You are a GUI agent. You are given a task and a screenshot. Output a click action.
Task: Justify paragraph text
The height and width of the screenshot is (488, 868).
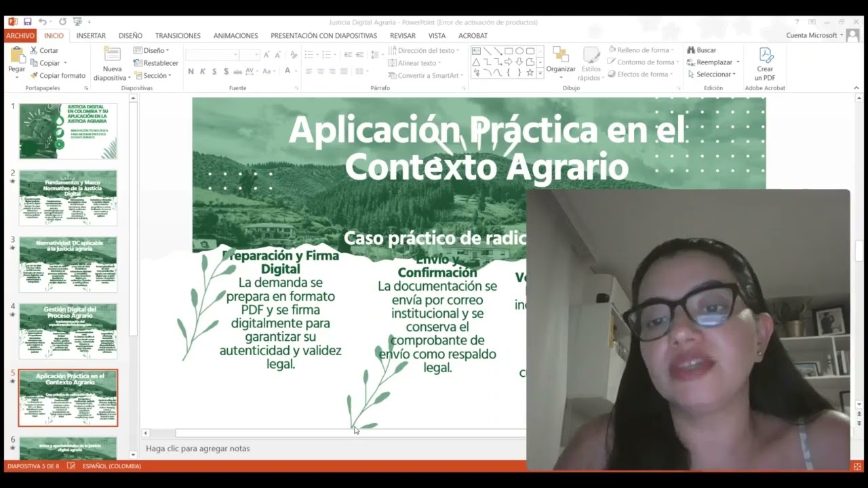[344, 71]
